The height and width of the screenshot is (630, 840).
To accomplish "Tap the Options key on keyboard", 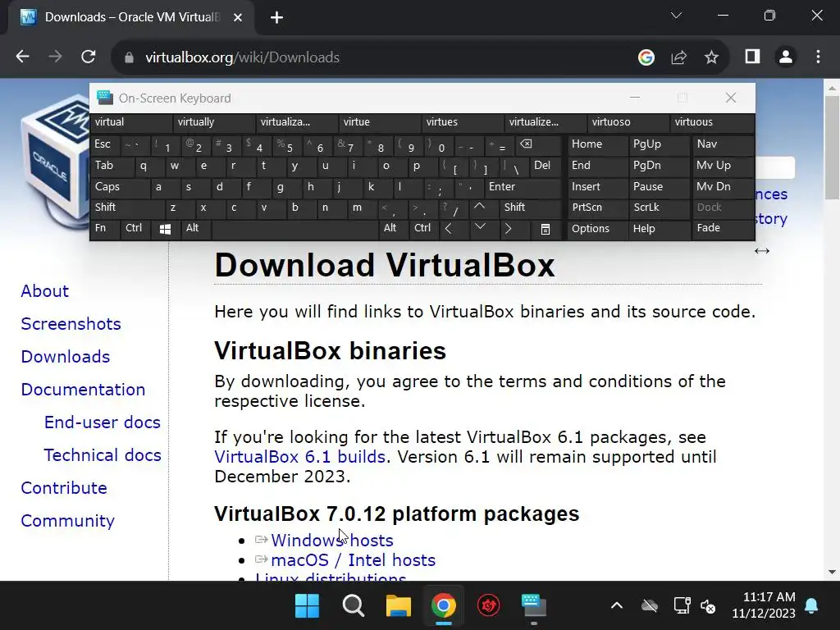I will [x=598, y=229].
